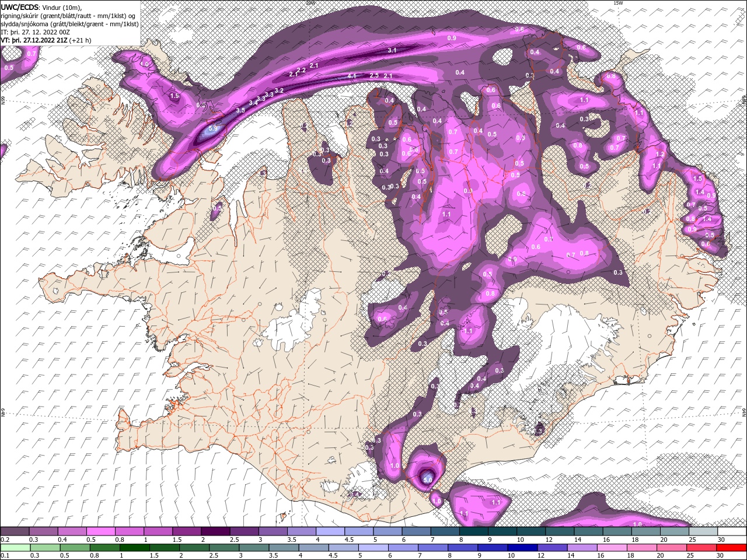Click the red rain legend swatch after 30
747x560 pixels.
(731, 548)
